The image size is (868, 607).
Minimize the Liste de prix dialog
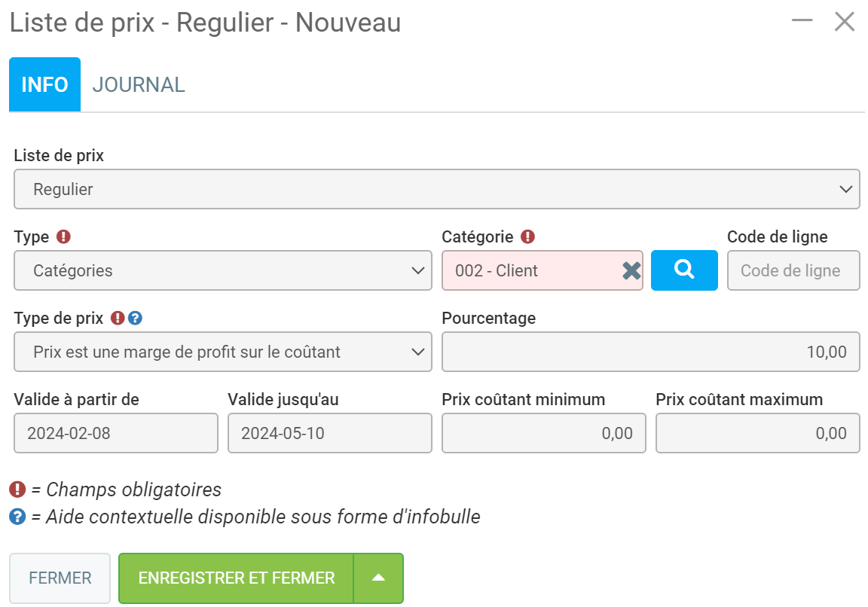click(x=802, y=21)
